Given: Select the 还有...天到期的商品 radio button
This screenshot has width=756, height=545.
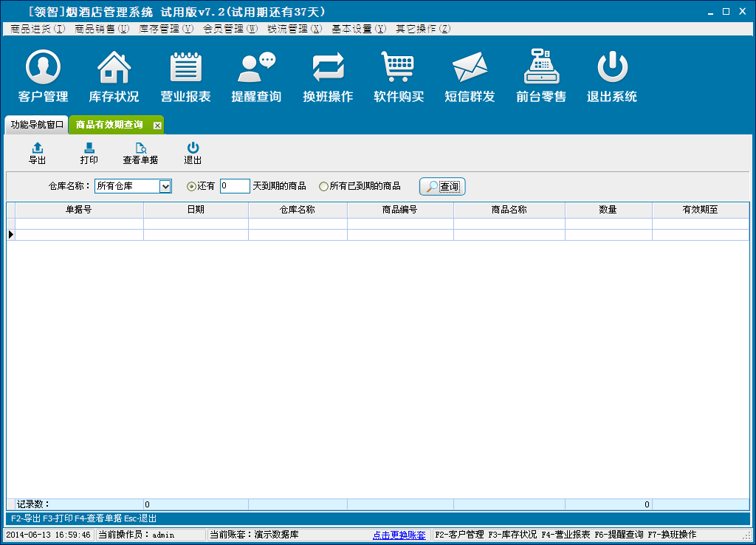Looking at the screenshot, I should tap(191, 187).
